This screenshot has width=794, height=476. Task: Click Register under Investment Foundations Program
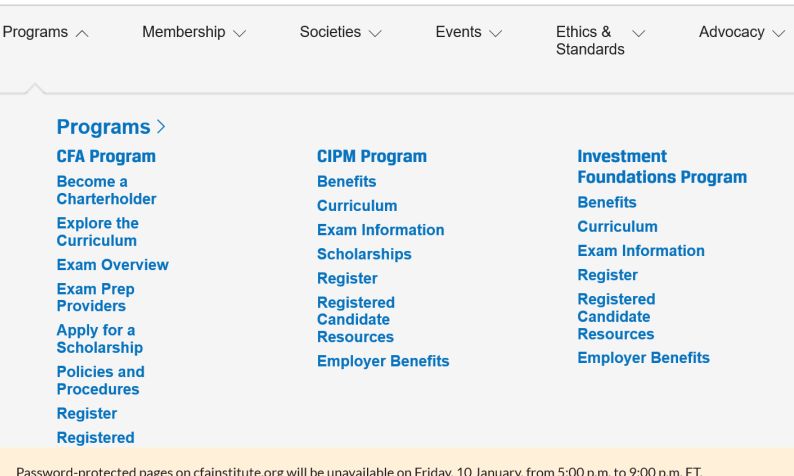(x=607, y=275)
